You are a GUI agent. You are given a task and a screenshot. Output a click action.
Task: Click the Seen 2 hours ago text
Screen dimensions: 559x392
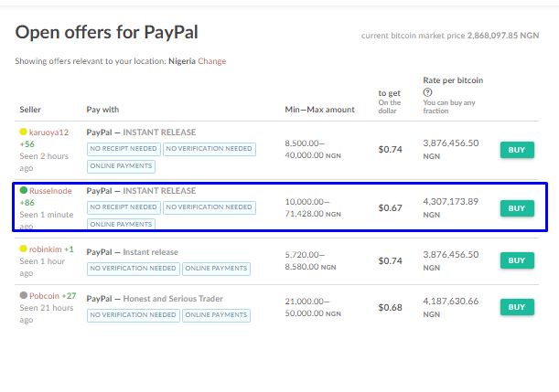coord(44,162)
